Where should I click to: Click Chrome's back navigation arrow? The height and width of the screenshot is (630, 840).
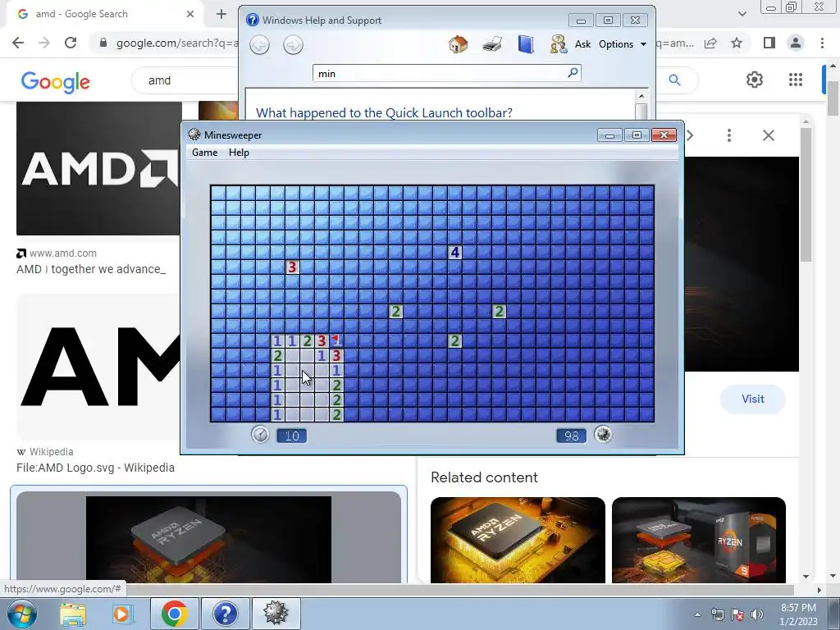tap(18, 43)
